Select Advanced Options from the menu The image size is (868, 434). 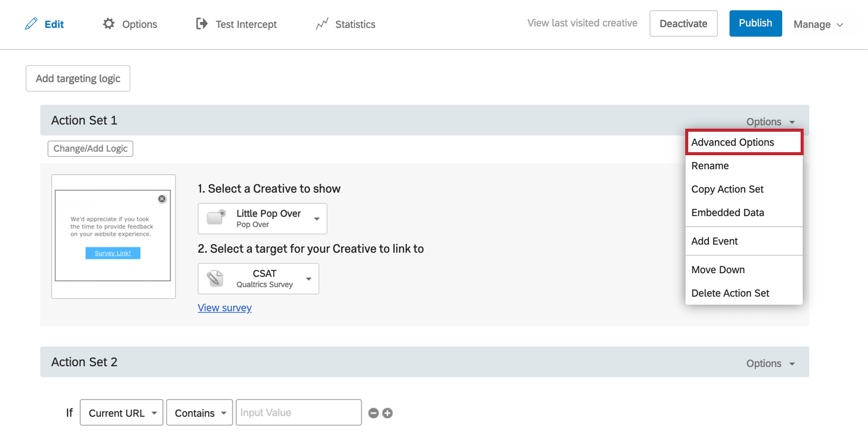[x=733, y=142]
